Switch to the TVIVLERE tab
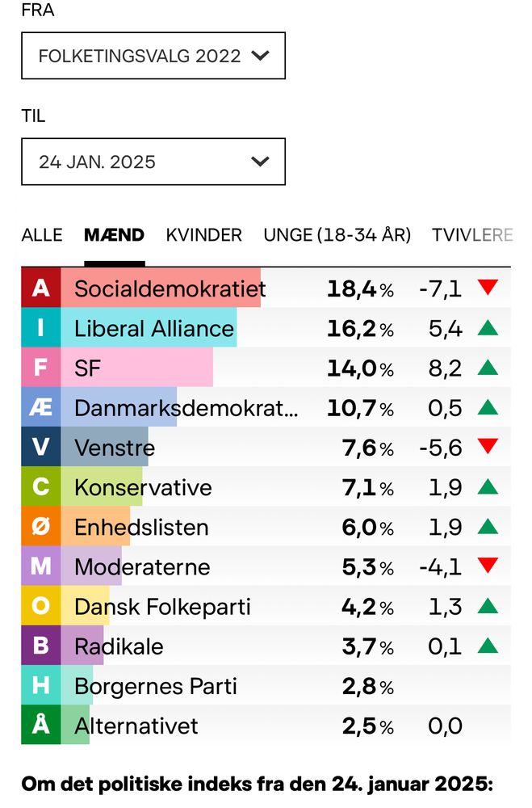 [x=477, y=235]
